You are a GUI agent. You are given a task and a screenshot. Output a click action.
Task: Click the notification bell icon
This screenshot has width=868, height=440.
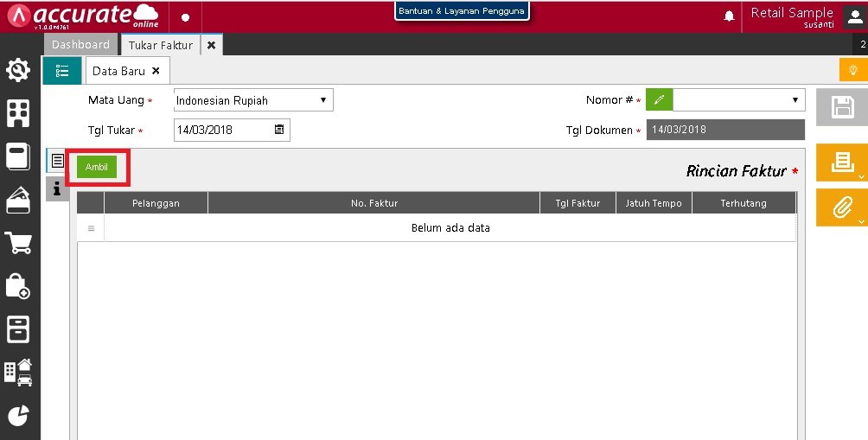coord(729,16)
